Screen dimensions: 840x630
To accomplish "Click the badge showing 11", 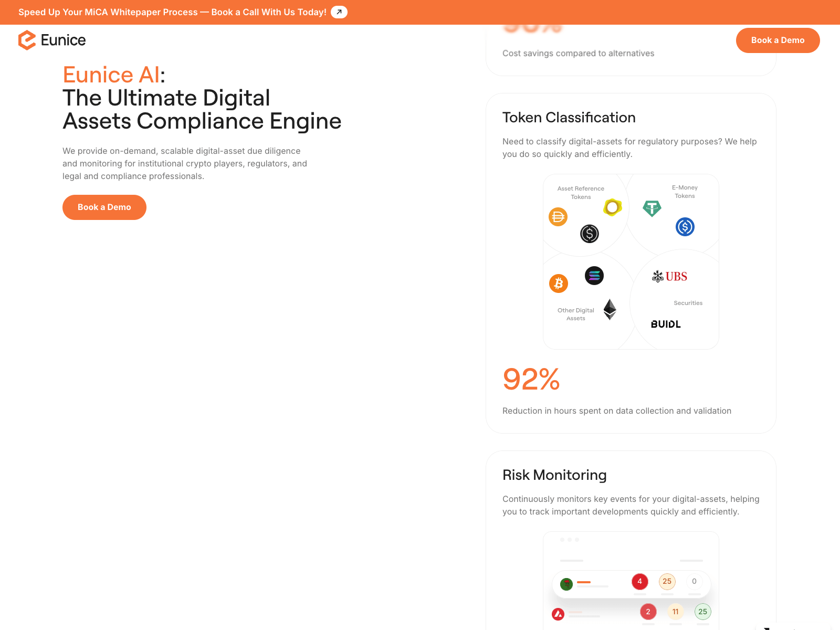I will [x=676, y=612].
